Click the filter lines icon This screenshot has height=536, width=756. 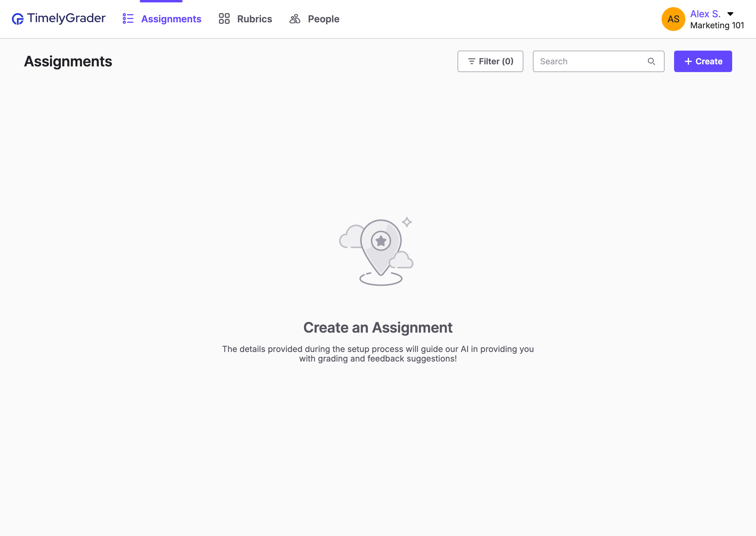(x=472, y=61)
